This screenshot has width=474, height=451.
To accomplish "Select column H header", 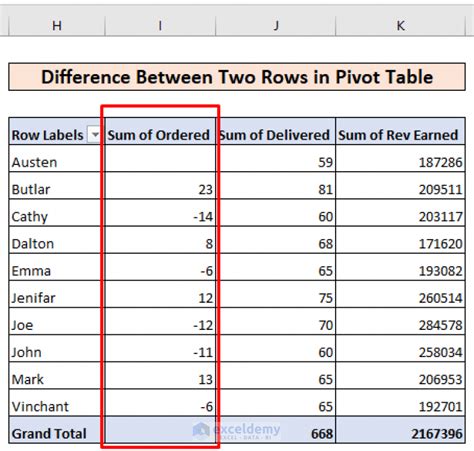I will pyautogui.click(x=57, y=25).
